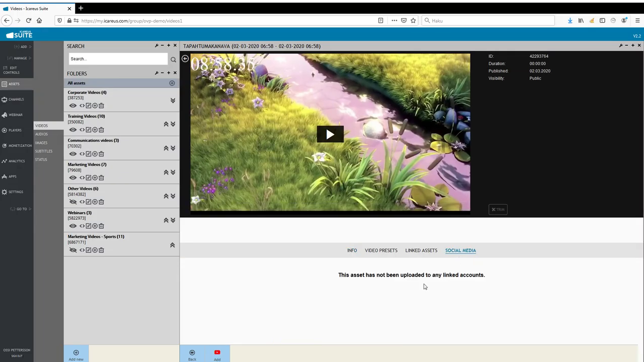Image resolution: width=644 pixels, height=362 pixels.
Task: Delete the Training Videos folder
Action: pos(101,130)
